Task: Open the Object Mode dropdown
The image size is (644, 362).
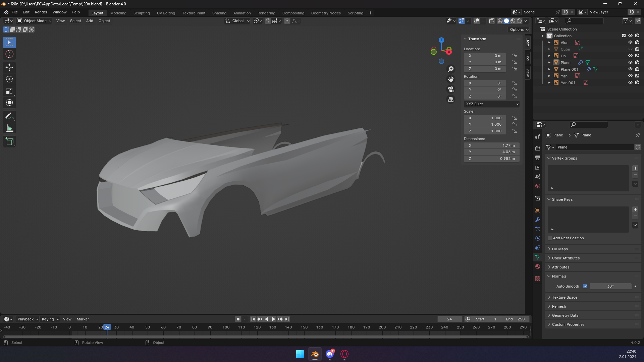Action: coord(35,21)
